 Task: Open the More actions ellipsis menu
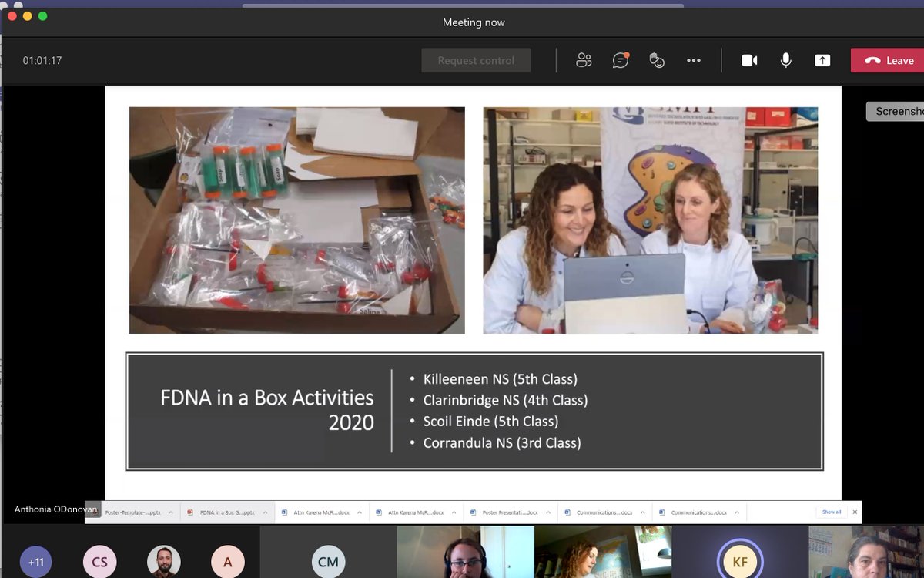[694, 60]
